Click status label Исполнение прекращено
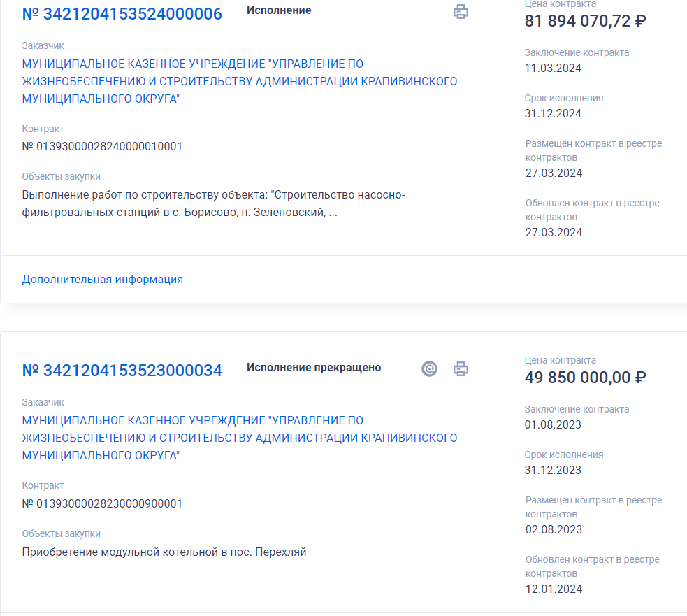The height and width of the screenshot is (616, 687). (314, 367)
